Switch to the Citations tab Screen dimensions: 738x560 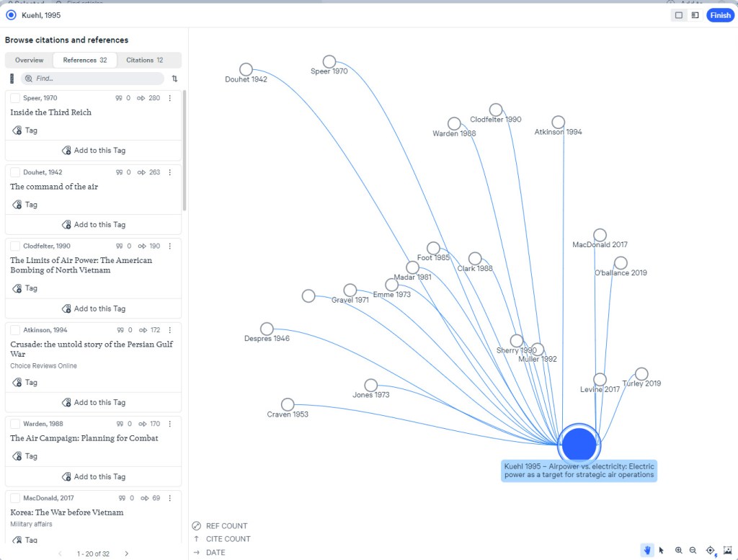pos(145,60)
